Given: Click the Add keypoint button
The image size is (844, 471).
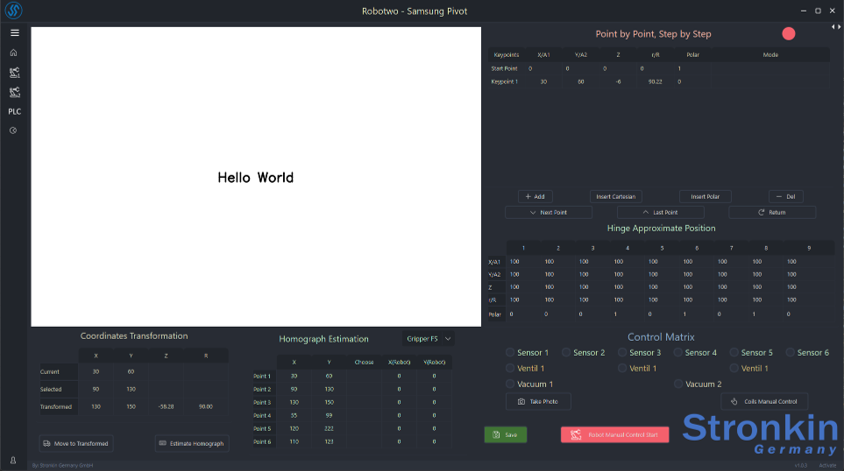Looking at the screenshot, I should [x=535, y=196].
